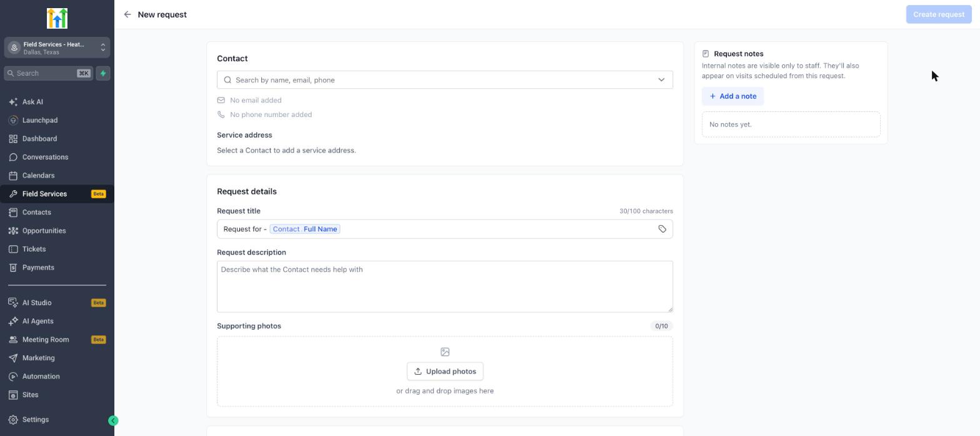Open Payments menu item
The image size is (980, 436).
click(x=57, y=268)
